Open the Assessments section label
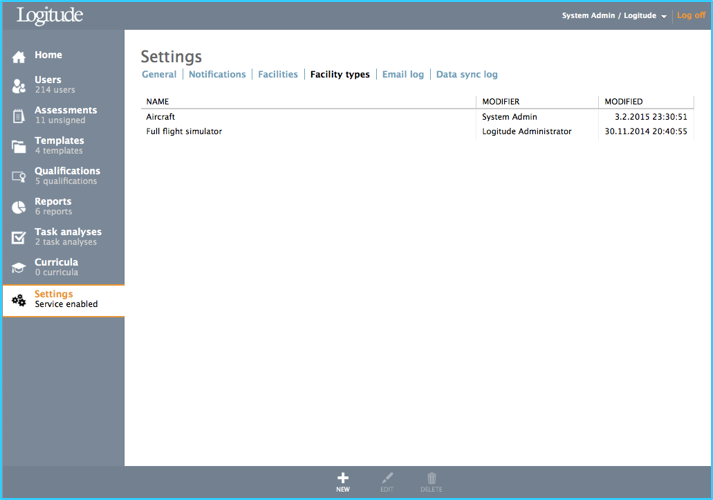The image size is (713, 500). (66, 110)
